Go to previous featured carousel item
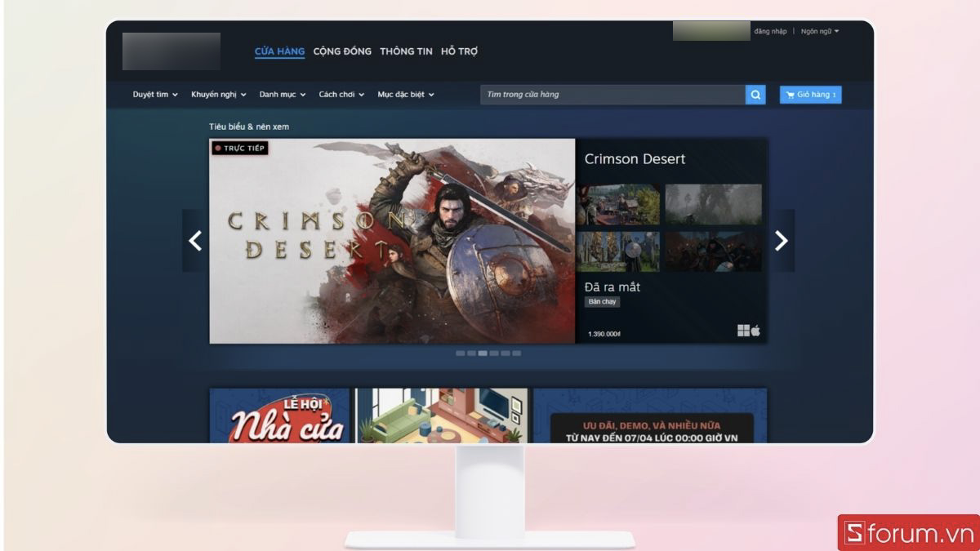This screenshot has height=551, width=980. pos(195,241)
